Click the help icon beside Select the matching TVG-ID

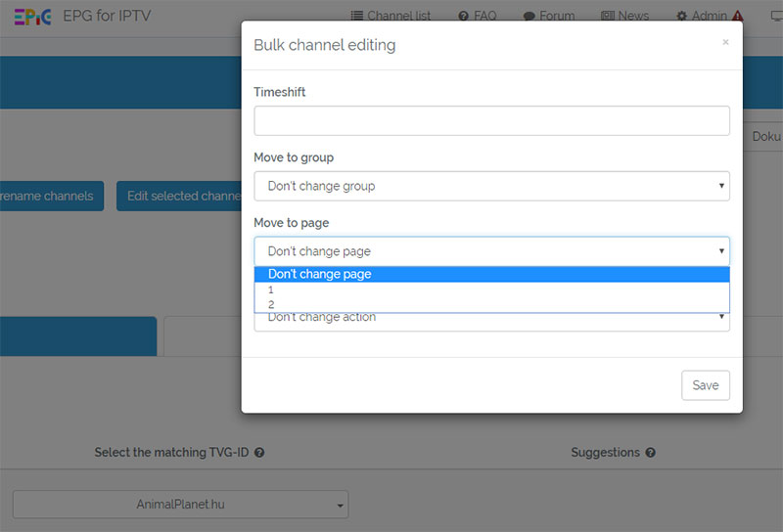point(259,453)
